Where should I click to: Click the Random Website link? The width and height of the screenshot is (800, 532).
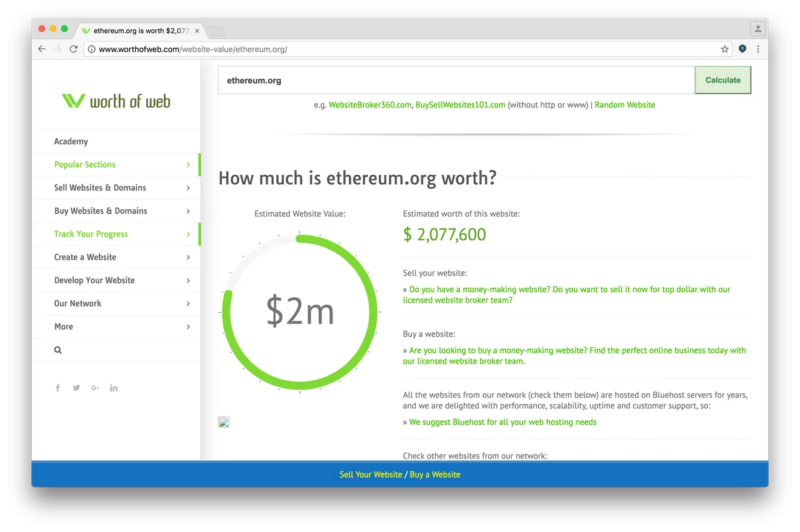point(625,105)
